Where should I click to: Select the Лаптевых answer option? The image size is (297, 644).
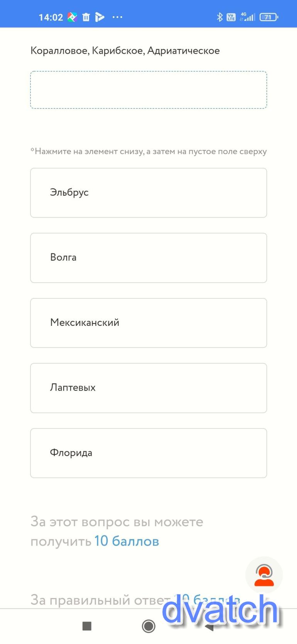pos(148,388)
